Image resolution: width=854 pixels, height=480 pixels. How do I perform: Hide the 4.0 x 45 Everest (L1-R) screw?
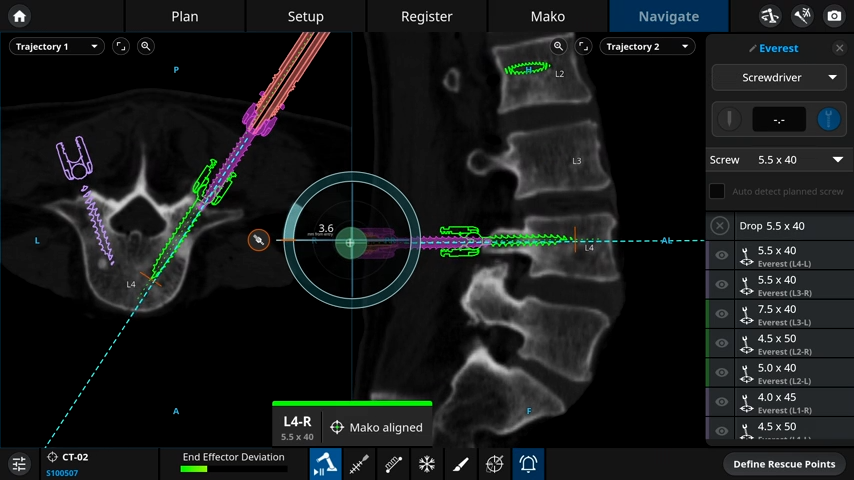coord(722,402)
